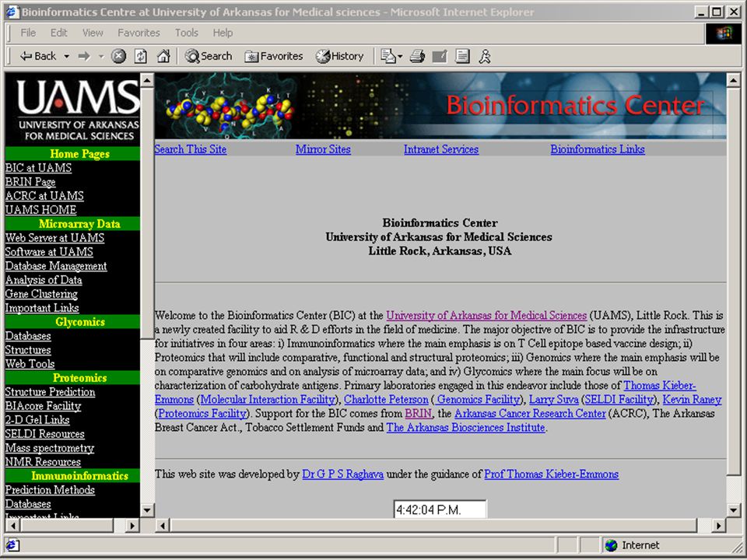
Task: Open the Web Tools link
Action: coord(30,364)
